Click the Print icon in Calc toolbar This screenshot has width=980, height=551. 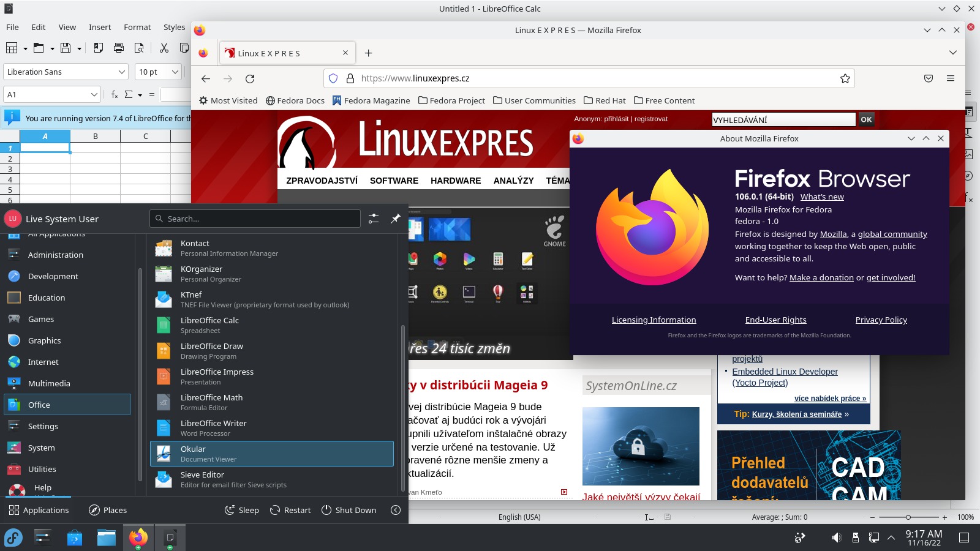[119, 48]
